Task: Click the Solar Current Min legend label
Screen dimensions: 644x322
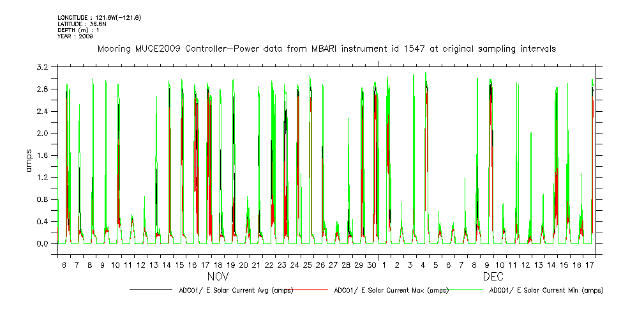Action: [546, 290]
